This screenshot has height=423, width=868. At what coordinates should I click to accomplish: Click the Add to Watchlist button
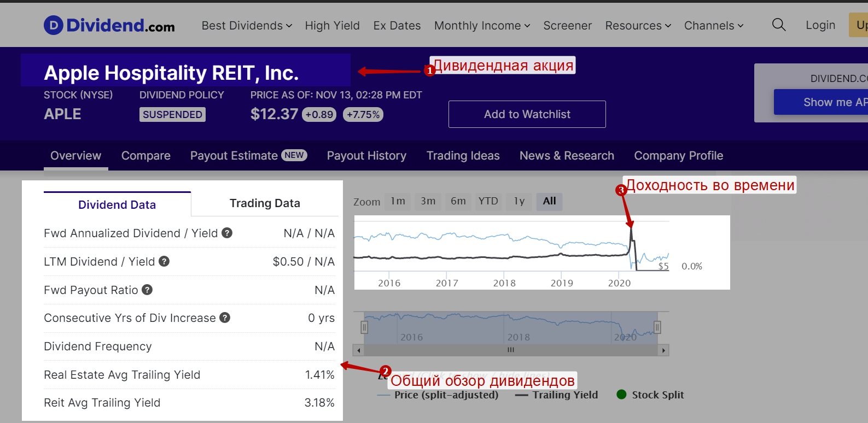tap(527, 114)
